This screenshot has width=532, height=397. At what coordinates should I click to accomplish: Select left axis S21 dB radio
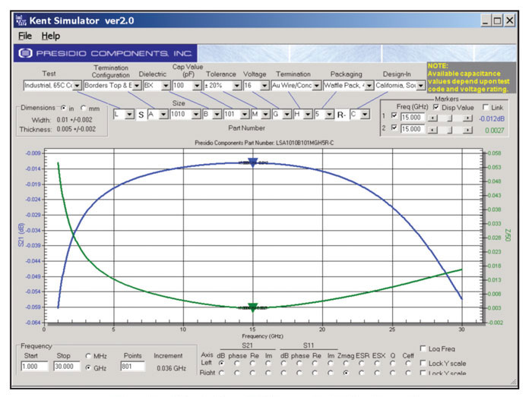point(222,364)
